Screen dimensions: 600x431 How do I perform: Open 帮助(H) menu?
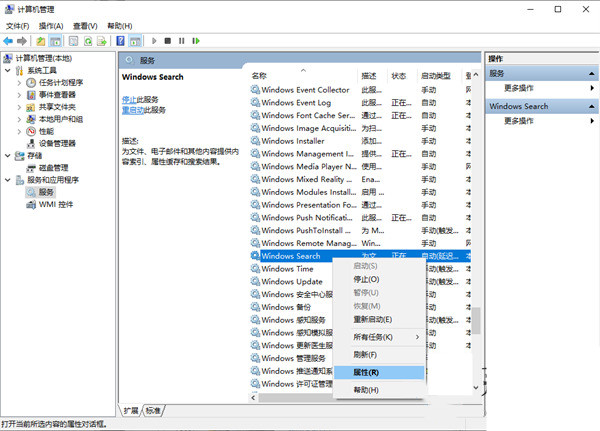click(x=120, y=26)
